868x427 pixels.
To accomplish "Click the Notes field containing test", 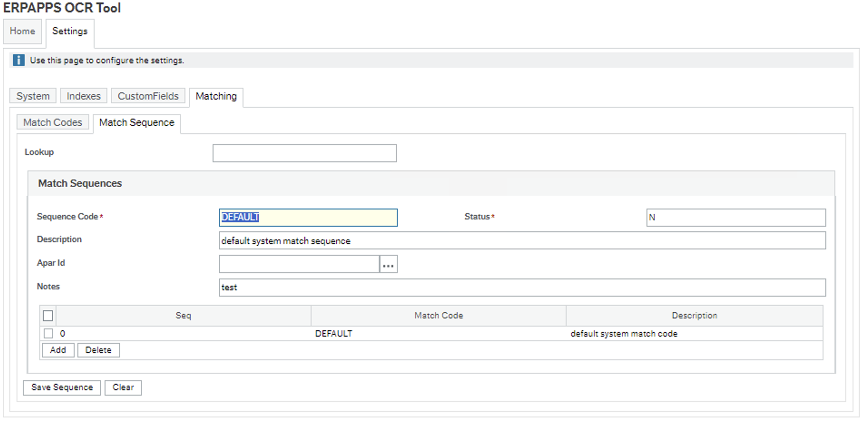I will pyautogui.click(x=521, y=287).
